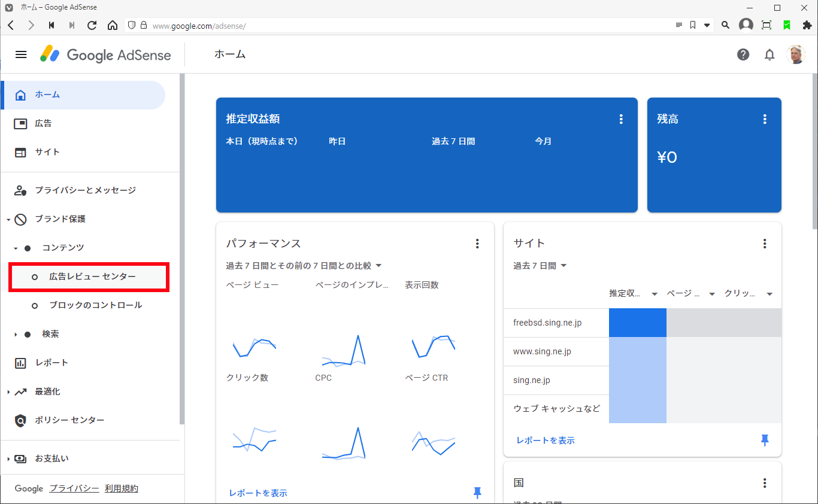Expand the 検索 subsection
The width and height of the screenshot is (818, 504).
tap(16, 335)
